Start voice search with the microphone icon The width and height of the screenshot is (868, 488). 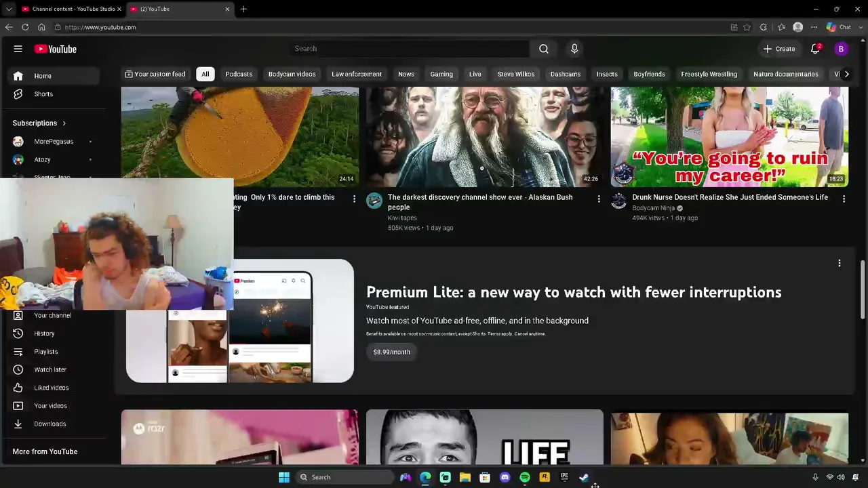click(x=574, y=49)
